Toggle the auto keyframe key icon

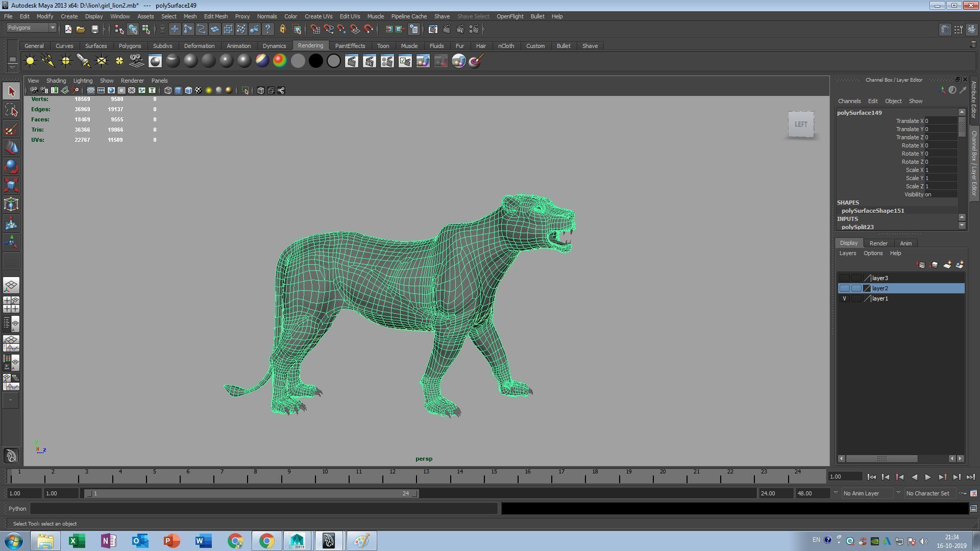click(962, 493)
